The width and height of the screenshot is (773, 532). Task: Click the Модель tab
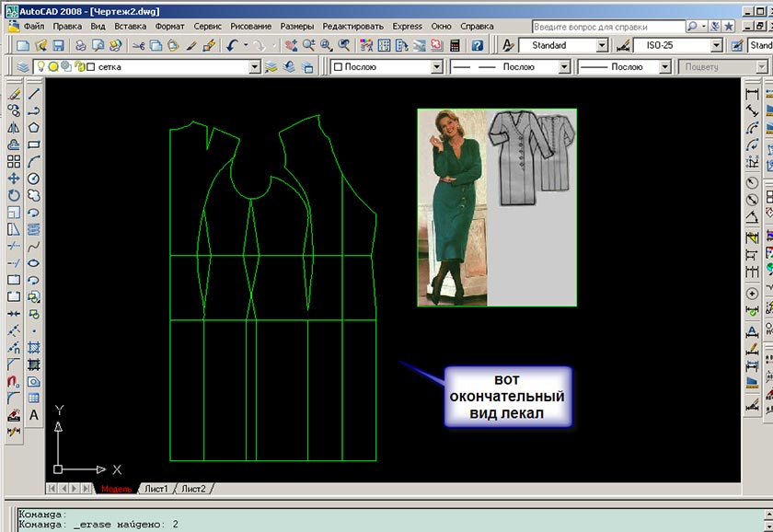(117, 488)
